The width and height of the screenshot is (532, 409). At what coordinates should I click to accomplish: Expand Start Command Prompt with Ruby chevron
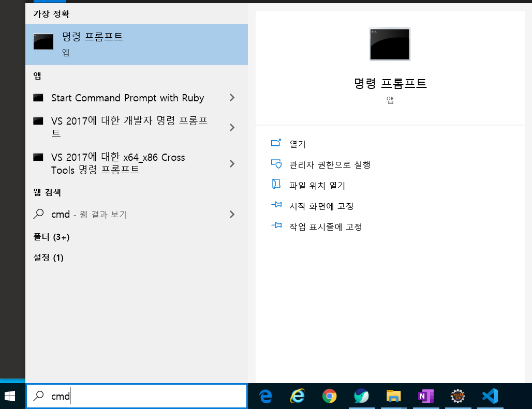[x=232, y=98]
